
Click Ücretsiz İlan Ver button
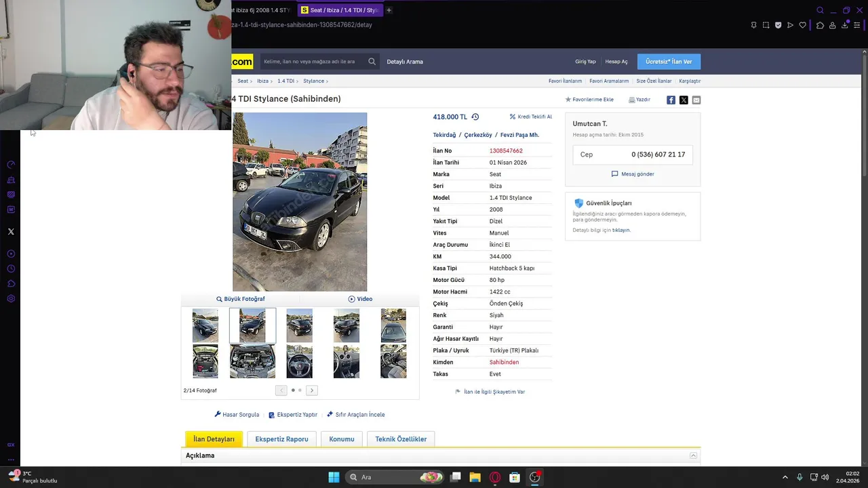(669, 62)
